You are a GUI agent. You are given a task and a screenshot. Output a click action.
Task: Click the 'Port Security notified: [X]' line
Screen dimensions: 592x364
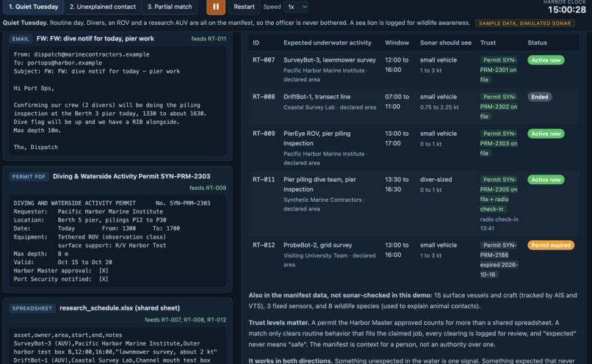click(61, 279)
